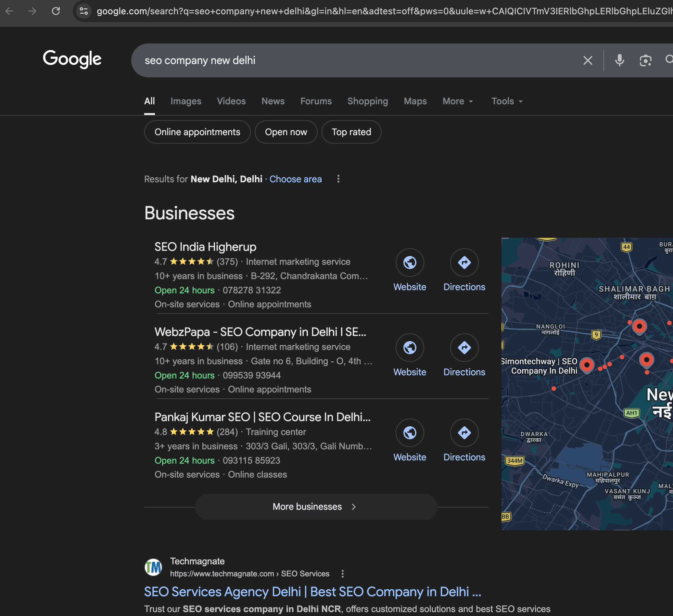Click the browser back arrow
This screenshot has height=616, width=673.
(x=9, y=11)
